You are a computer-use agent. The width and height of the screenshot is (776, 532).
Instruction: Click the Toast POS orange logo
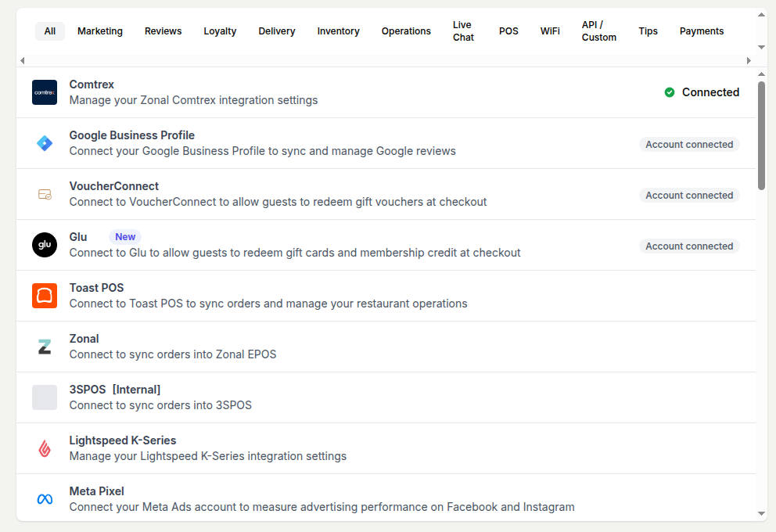(x=45, y=296)
